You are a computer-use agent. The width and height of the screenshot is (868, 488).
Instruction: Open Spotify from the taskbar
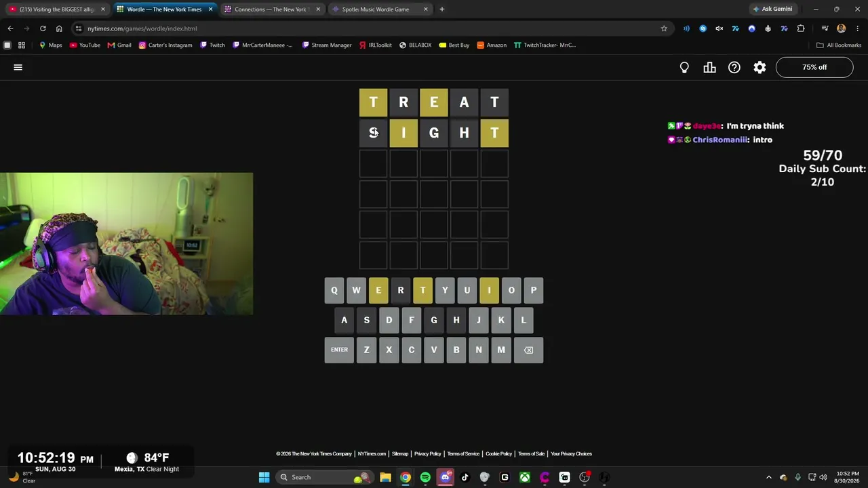[x=425, y=477]
